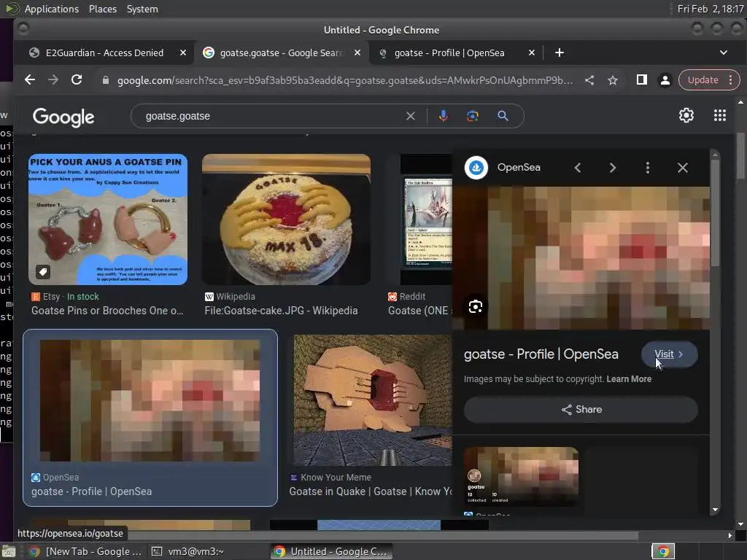Close the image preview panel
747x560 pixels.
pyautogui.click(x=683, y=168)
